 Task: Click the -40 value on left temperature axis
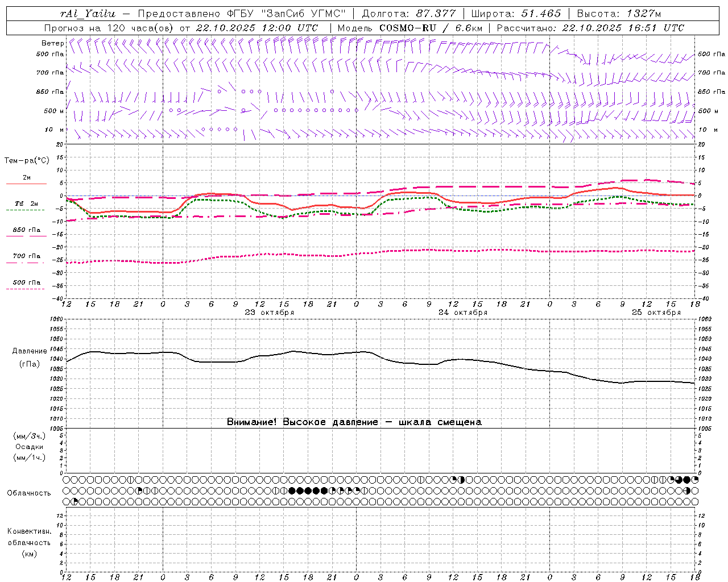(58, 299)
